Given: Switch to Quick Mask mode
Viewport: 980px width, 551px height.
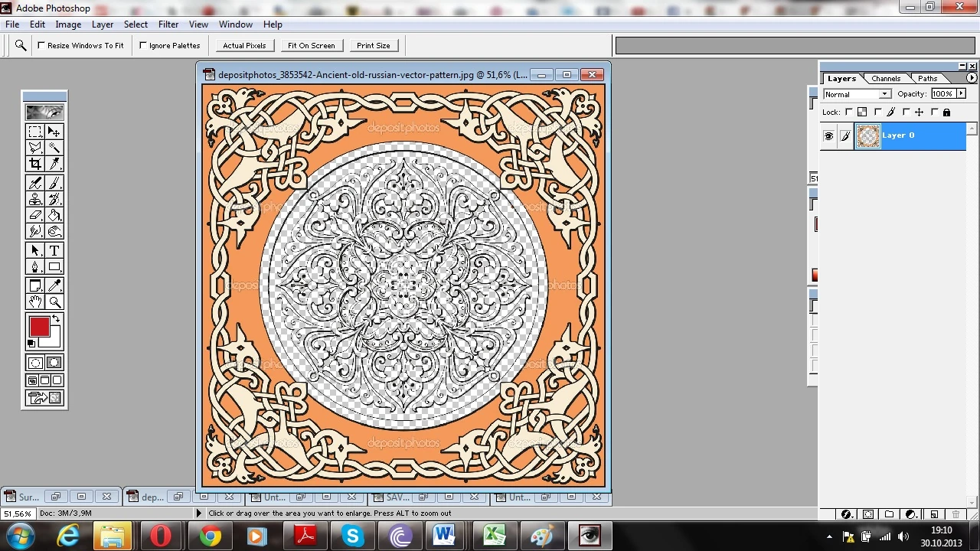Looking at the screenshot, I should coord(54,363).
